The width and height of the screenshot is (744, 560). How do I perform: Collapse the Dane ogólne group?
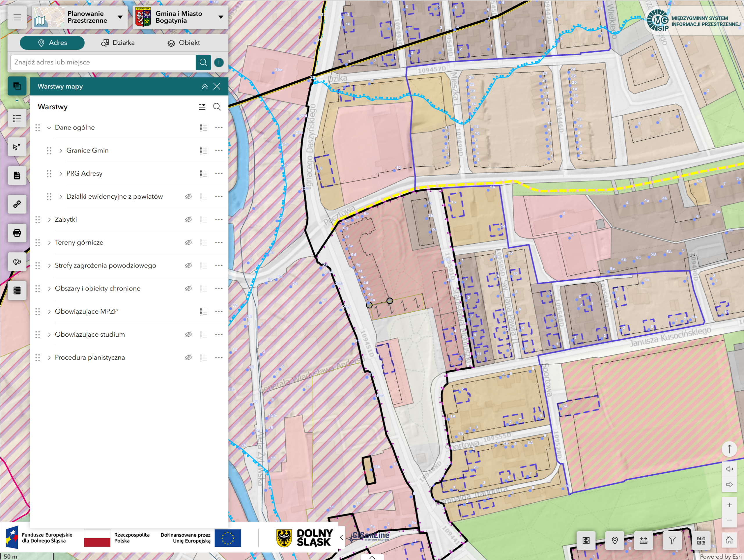[x=49, y=128]
